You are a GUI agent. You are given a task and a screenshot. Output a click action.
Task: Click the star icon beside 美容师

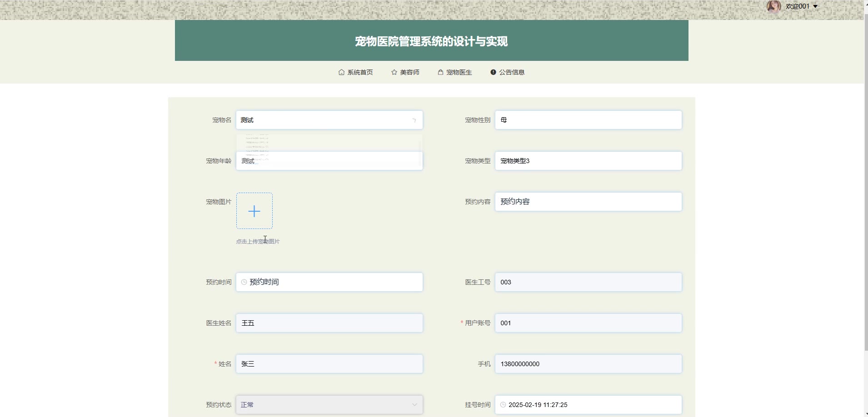[x=394, y=72]
